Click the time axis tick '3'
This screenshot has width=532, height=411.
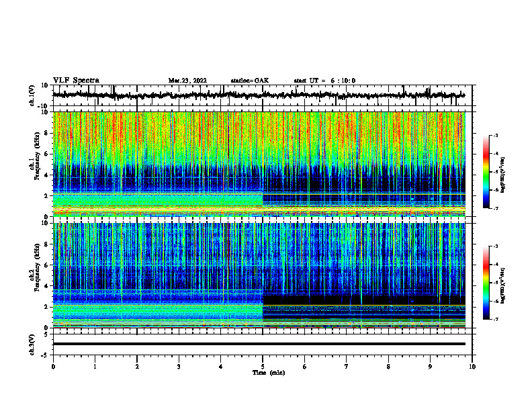tap(179, 367)
